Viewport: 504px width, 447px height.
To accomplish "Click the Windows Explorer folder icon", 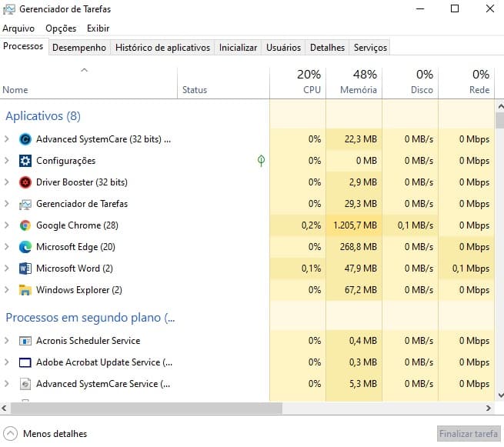I will 25,290.
